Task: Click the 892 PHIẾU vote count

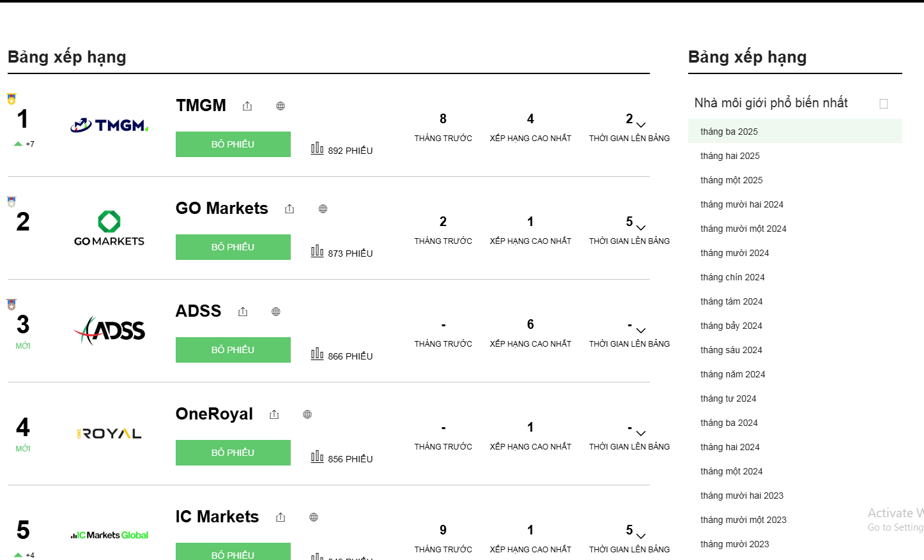Action: (x=350, y=151)
